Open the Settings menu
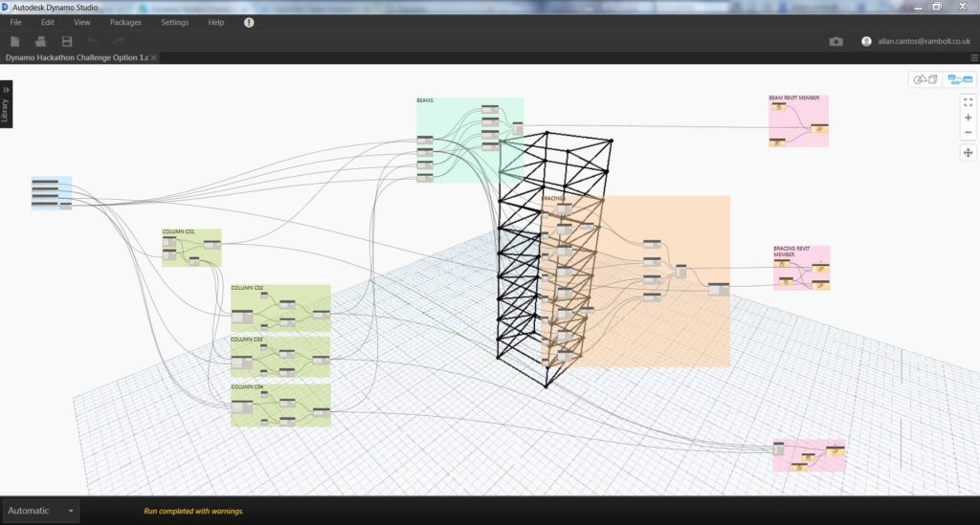This screenshot has width=980, height=525. [x=174, y=23]
